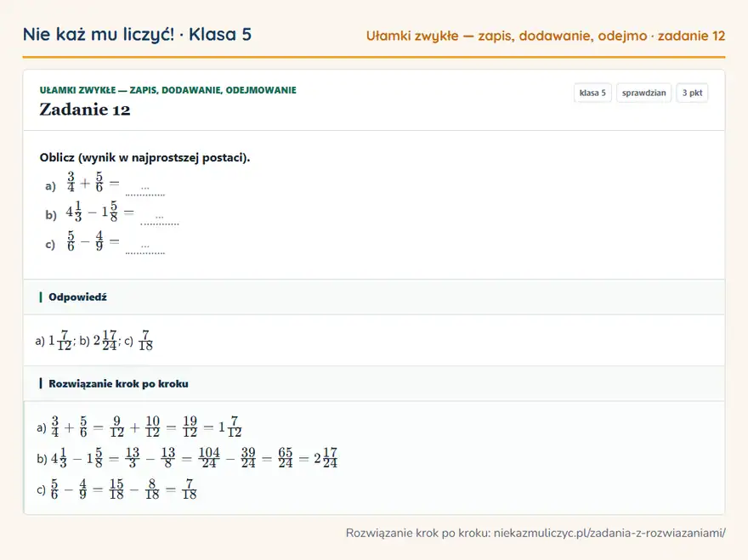Click the answer blank for exercise c)

tap(145, 248)
